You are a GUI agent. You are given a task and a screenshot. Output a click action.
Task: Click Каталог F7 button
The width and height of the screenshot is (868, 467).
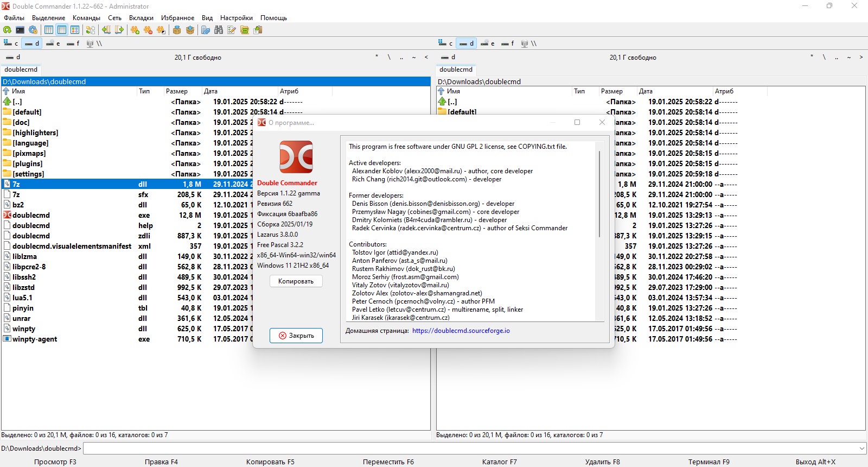tap(500, 462)
